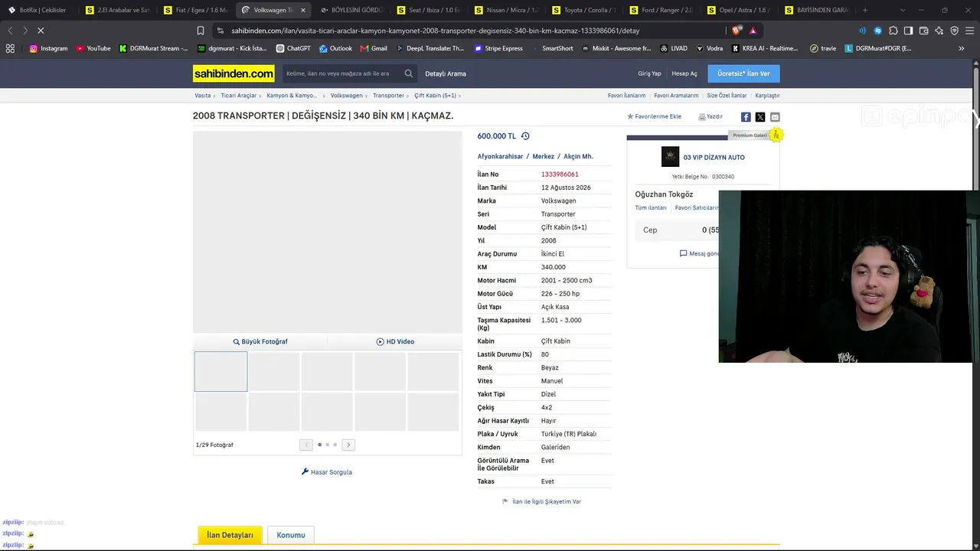Bookmark this page from the address bar
This screenshot has height=551, width=980.
(x=201, y=31)
